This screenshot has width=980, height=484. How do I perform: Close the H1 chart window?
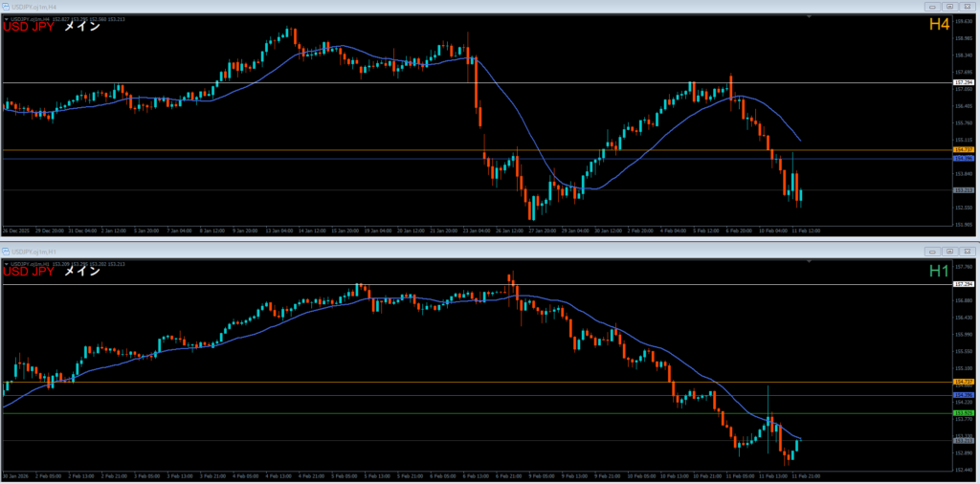tap(969, 249)
